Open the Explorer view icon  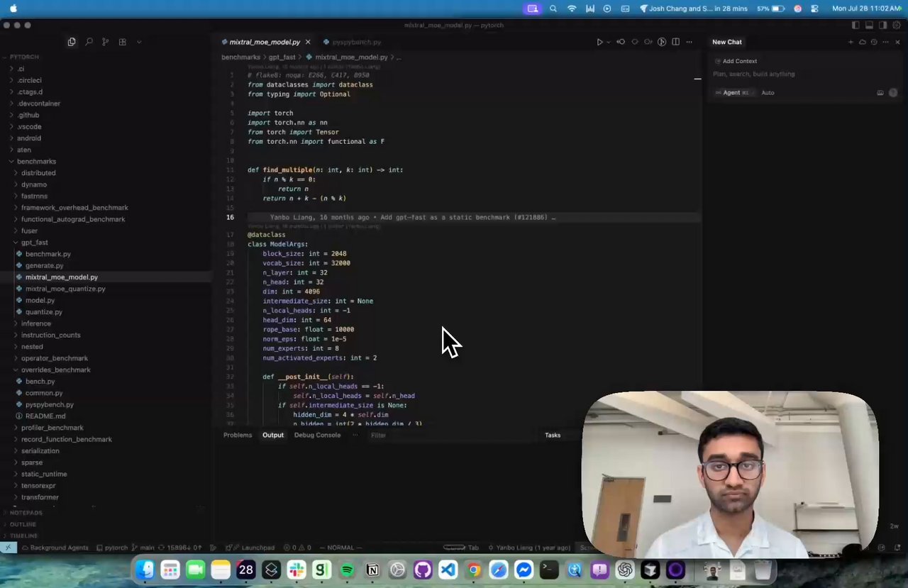[72, 42]
